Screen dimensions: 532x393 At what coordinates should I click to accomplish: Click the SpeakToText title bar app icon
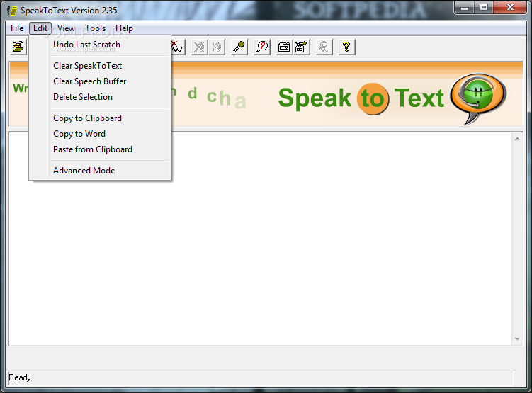[12, 11]
